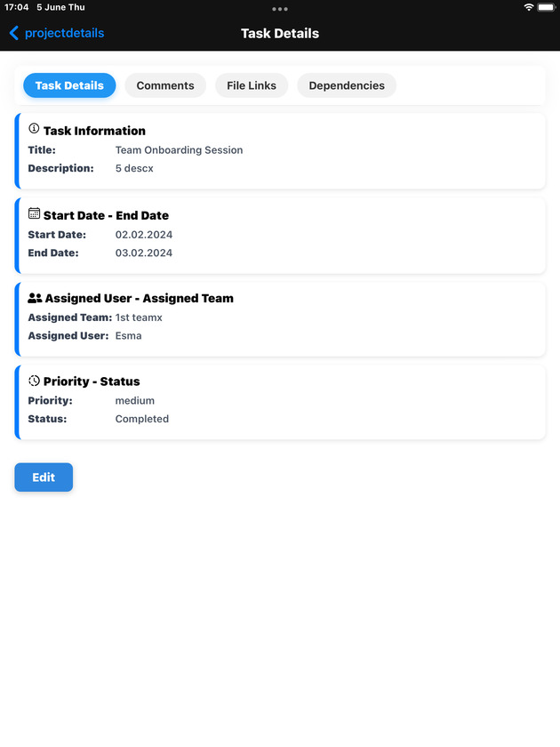The height and width of the screenshot is (747, 560).
Task: Open the File Links tab
Action: (x=252, y=85)
